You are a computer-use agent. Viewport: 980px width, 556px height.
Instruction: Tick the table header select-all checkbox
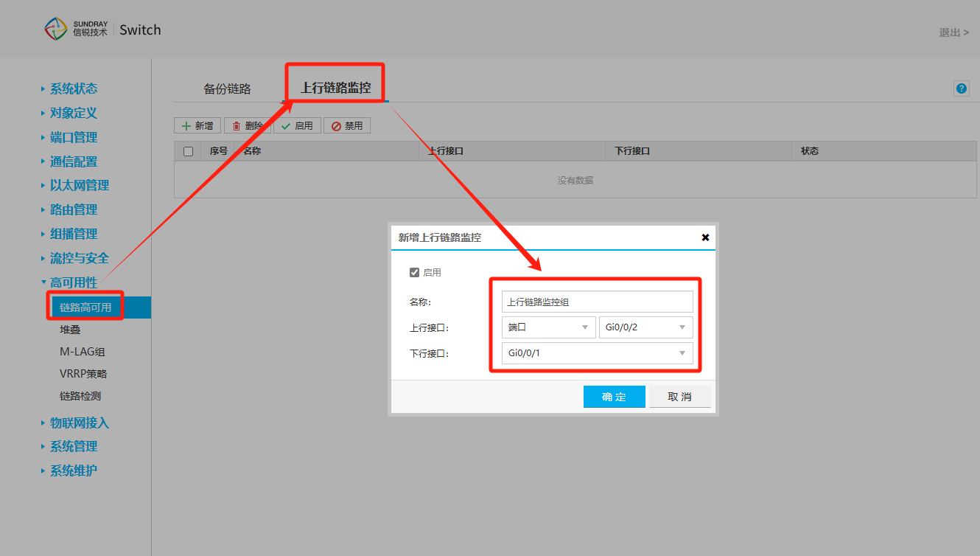click(x=188, y=151)
